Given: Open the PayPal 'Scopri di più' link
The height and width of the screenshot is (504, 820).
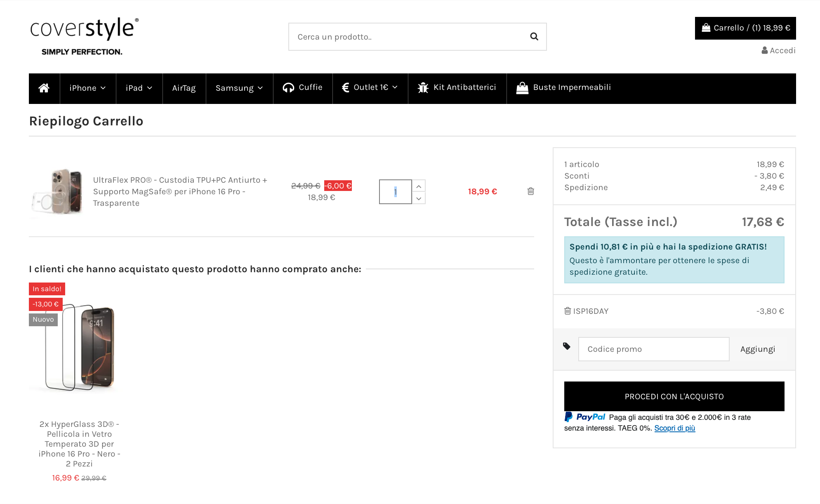Looking at the screenshot, I should click(x=675, y=428).
